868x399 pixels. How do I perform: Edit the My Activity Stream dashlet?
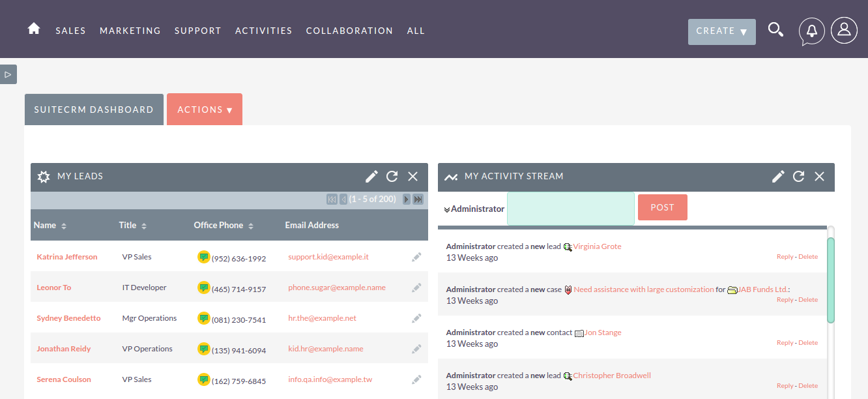pos(778,176)
